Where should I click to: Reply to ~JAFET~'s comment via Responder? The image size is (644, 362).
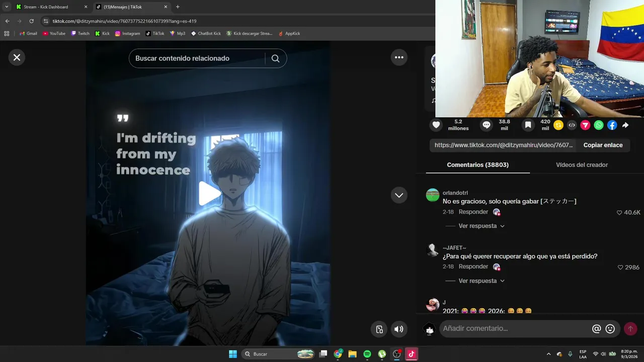tap(473, 267)
